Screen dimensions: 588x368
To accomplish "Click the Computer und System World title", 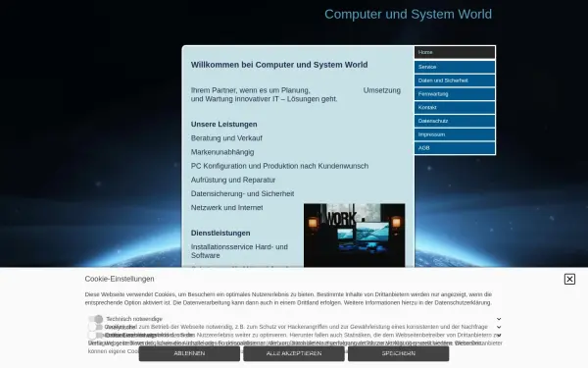I will [408, 15].
